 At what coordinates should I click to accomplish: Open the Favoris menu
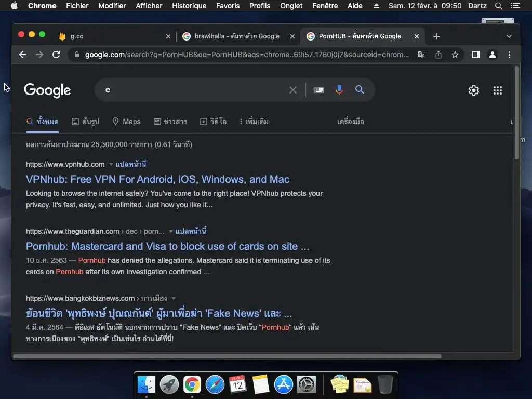(228, 6)
